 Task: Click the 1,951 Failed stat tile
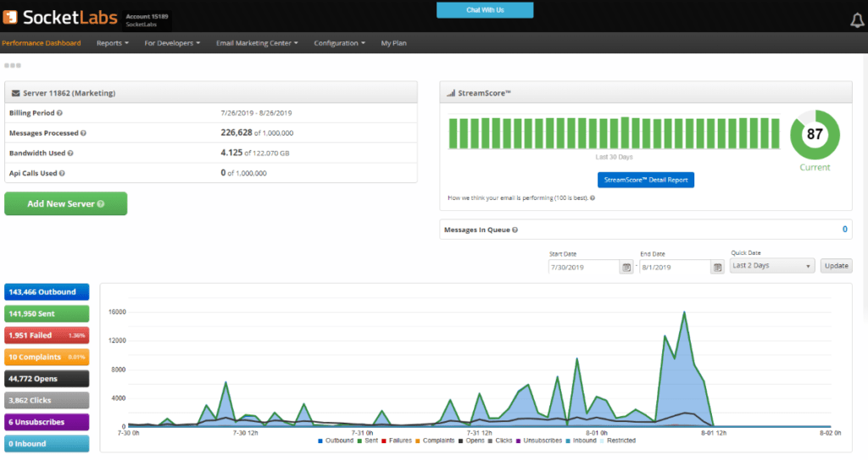pyautogui.click(x=47, y=335)
